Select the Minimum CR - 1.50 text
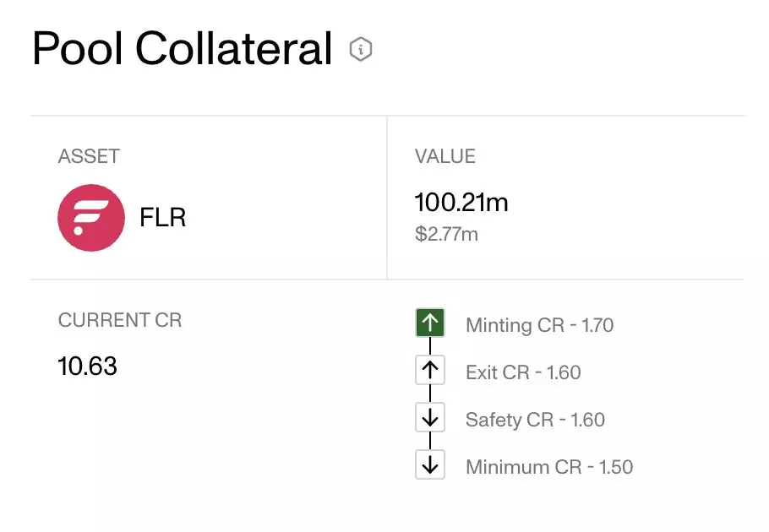The height and width of the screenshot is (532, 769). 549,467
